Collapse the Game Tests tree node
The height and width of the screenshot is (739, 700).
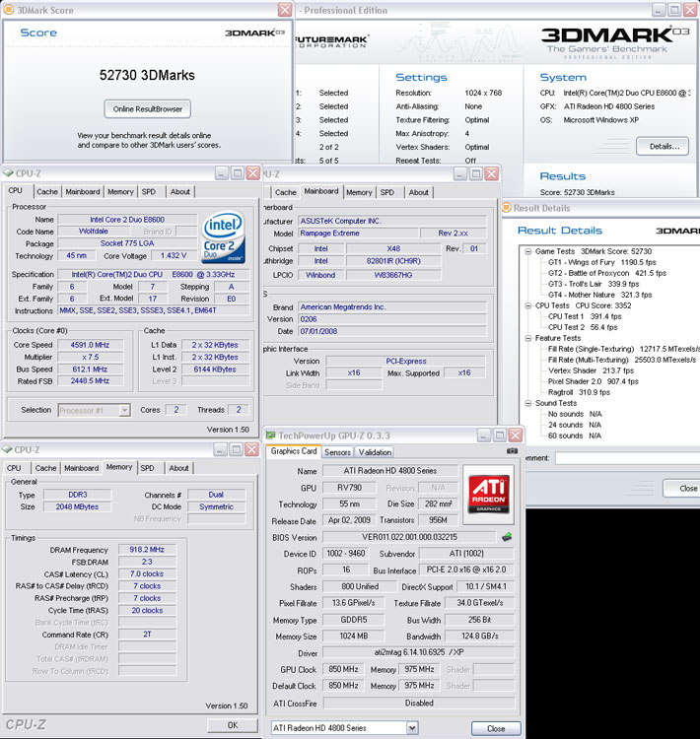tap(528, 251)
